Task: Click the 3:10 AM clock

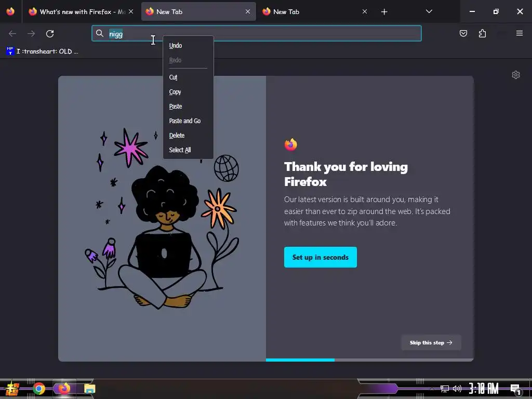Action: click(x=484, y=389)
